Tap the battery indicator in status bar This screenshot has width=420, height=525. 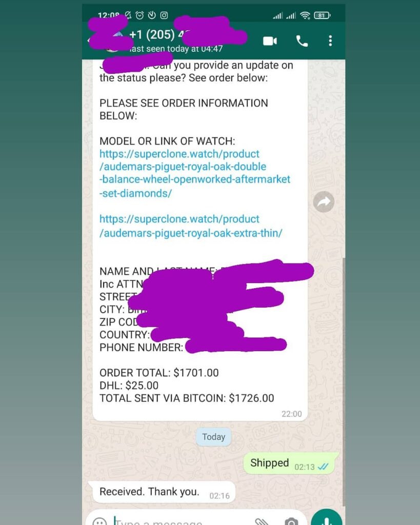coord(322,15)
